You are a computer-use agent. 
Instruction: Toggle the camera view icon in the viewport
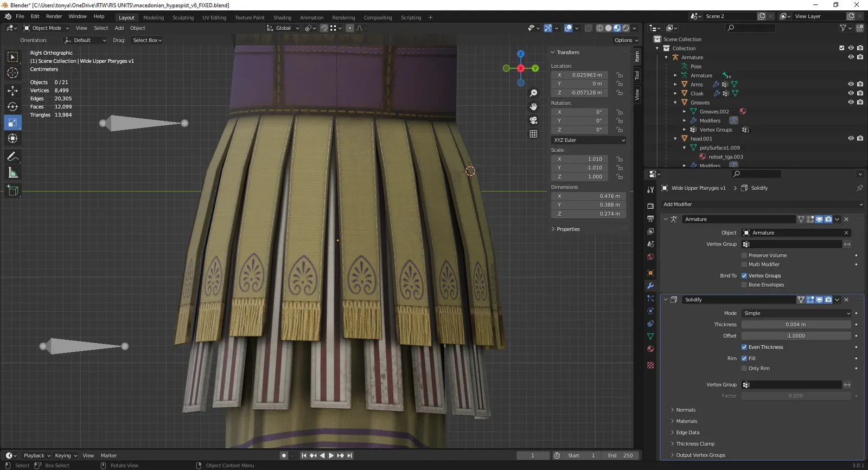533,120
